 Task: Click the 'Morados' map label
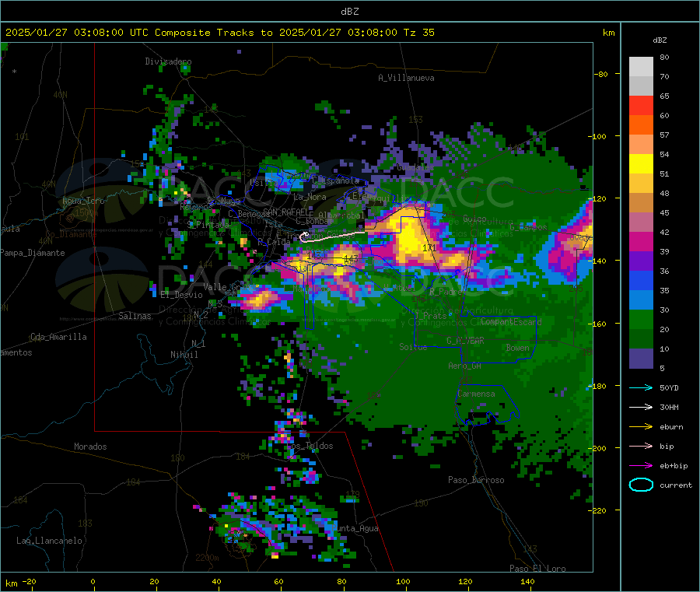click(x=90, y=447)
